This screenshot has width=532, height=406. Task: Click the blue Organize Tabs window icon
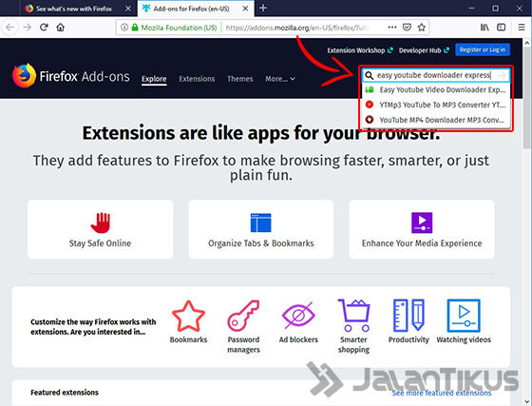click(x=260, y=222)
